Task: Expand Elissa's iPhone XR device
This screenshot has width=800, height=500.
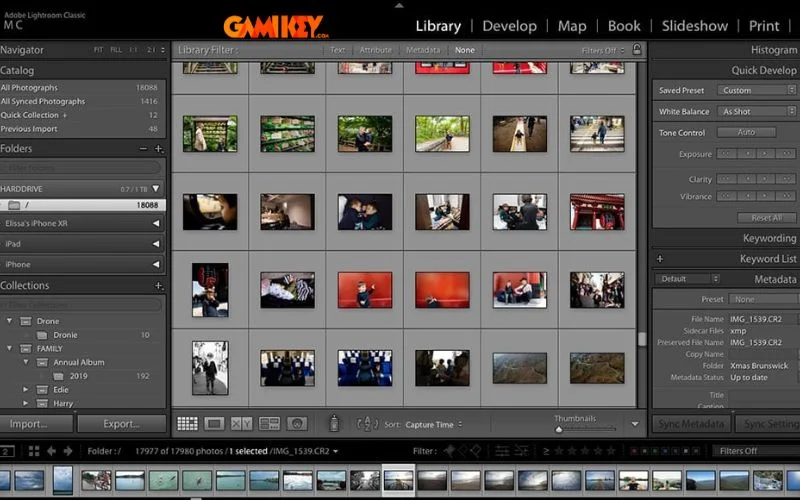Action: point(156,223)
